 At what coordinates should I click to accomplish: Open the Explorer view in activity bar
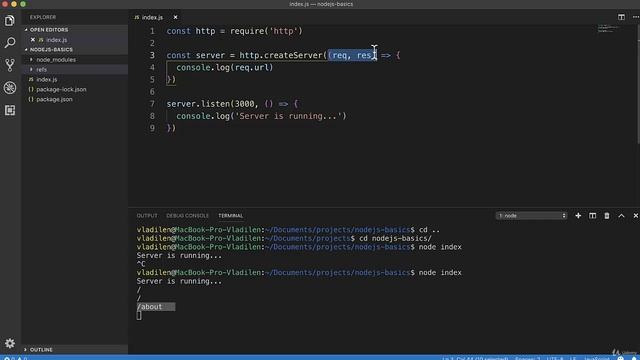[10, 20]
